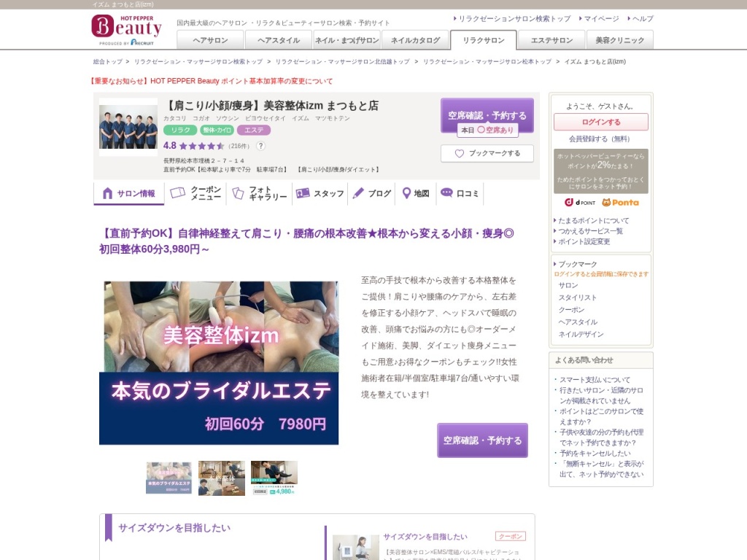
Task: Open the ヘルプ link in header
Action: (x=642, y=19)
